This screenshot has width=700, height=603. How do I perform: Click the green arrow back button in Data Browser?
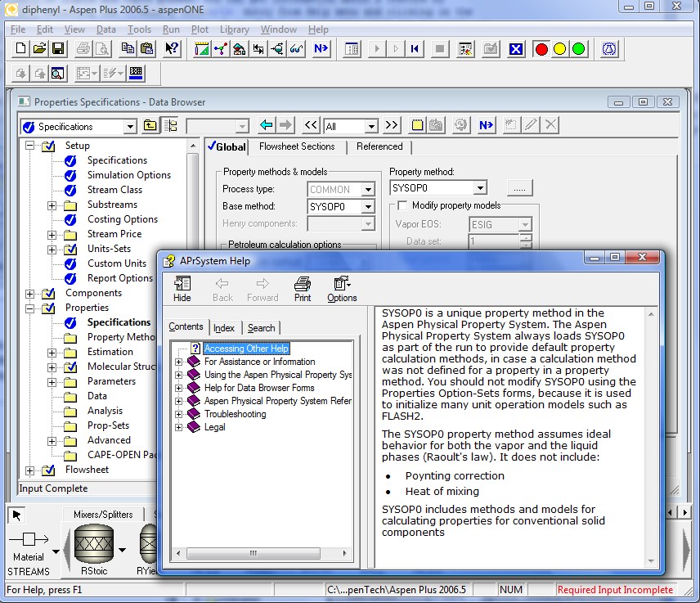[x=266, y=125]
